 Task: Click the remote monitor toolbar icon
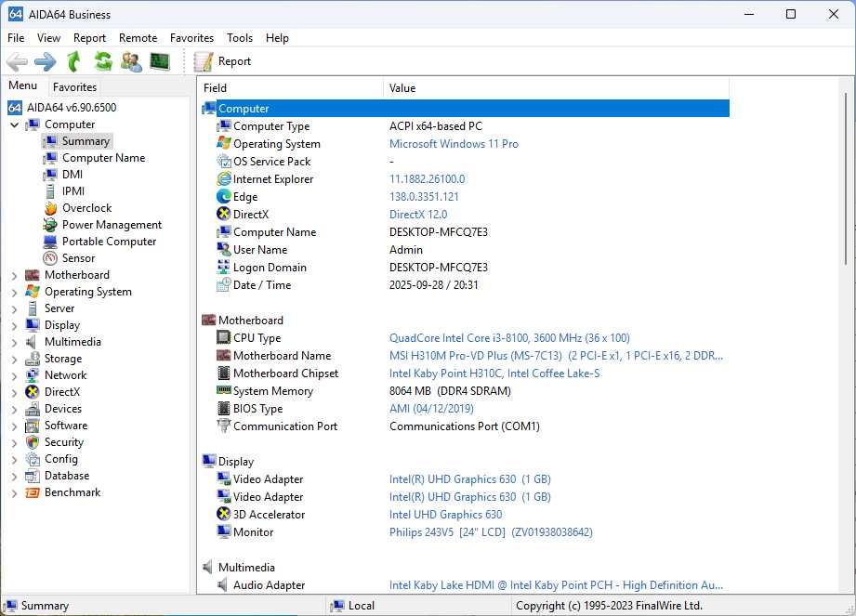tap(160, 61)
